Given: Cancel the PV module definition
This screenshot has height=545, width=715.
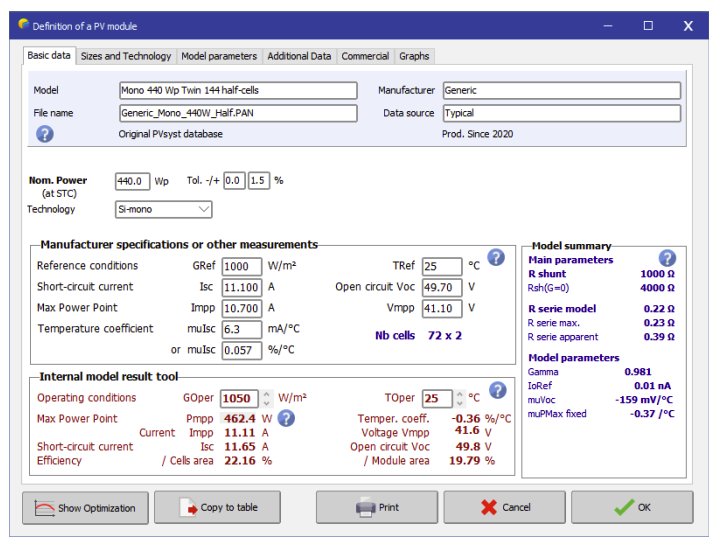Looking at the screenshot, I should [x=504, y=507].
